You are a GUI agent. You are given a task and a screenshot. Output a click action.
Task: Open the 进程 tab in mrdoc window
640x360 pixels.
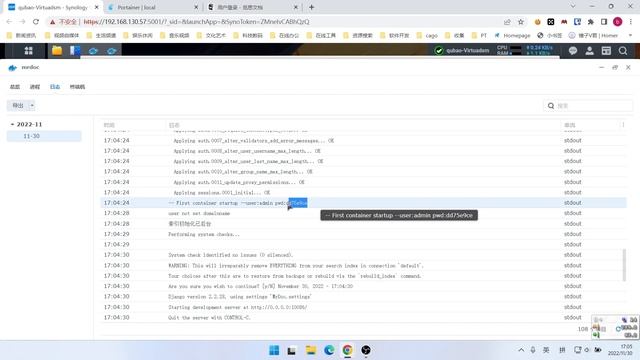coord(35,87)
